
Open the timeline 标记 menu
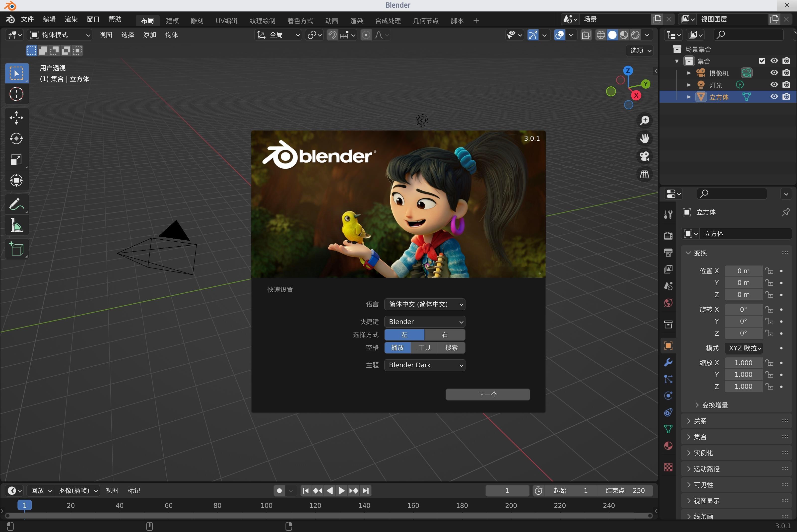[134, 491]
